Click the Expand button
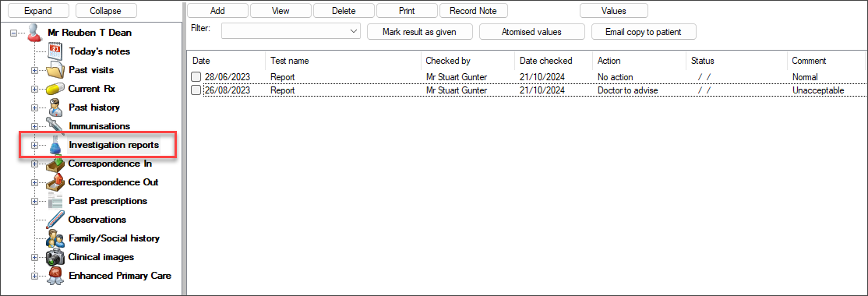Screen dimensions: 868x296 coord(37,10)
